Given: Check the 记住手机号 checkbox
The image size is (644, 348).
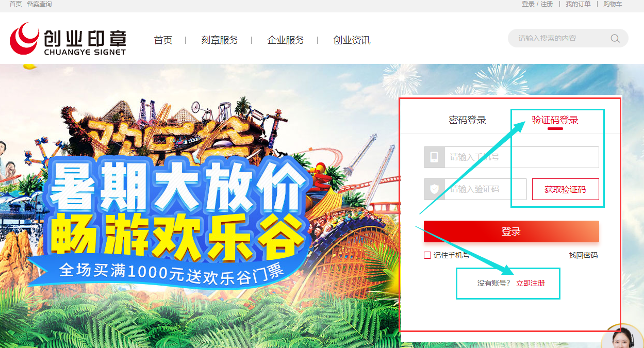Looking at the screenshot, I should [427, 255].
